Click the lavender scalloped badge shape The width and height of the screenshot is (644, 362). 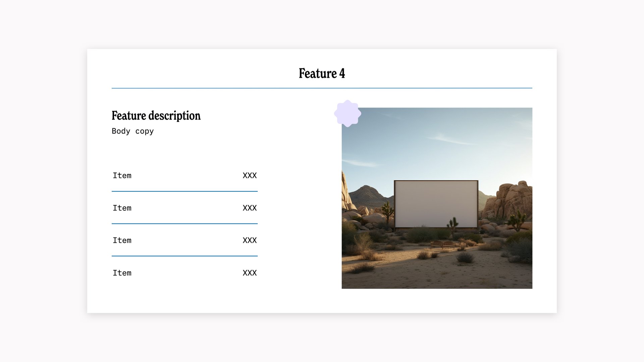(x=347, y=113)
